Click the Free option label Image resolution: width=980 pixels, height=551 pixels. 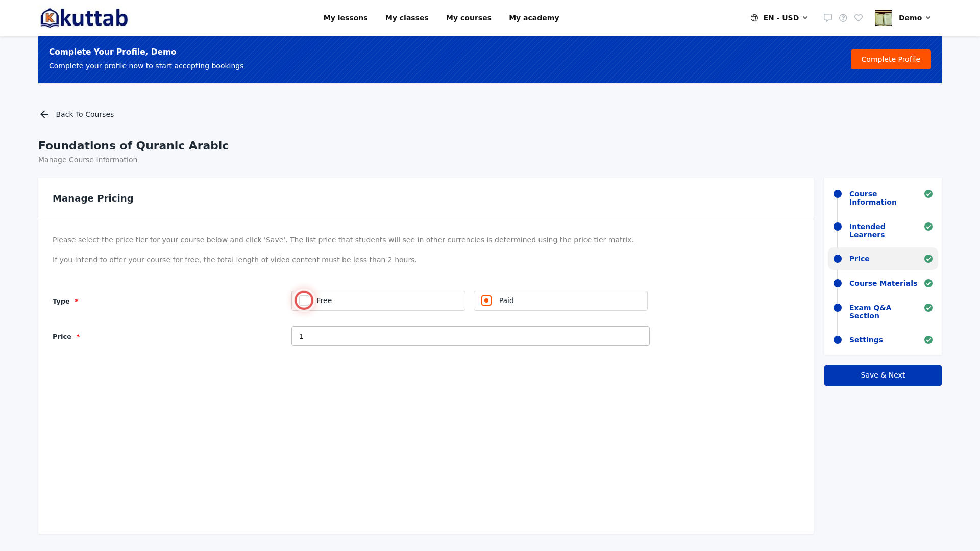[324, 300]
